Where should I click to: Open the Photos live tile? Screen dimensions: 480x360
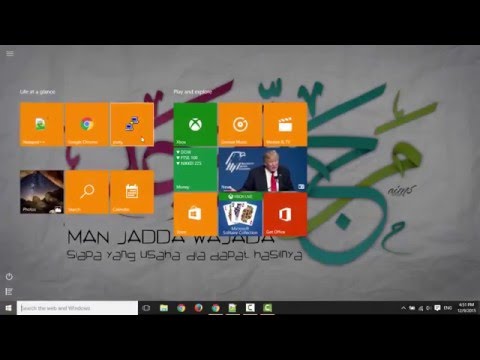click(42, 192)
